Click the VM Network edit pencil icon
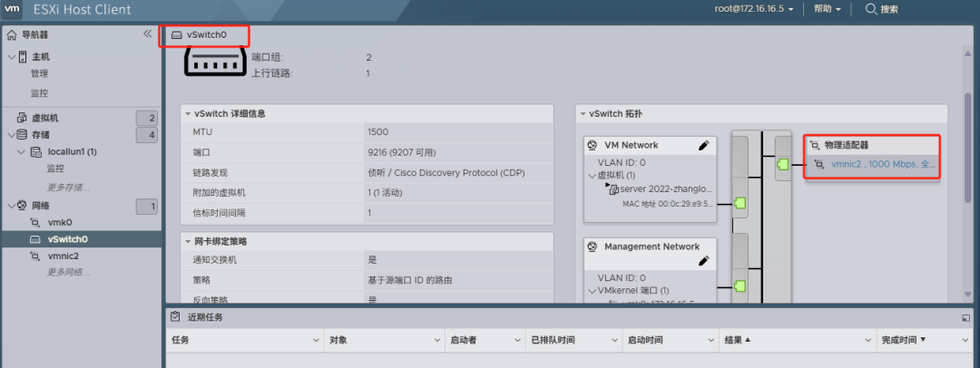The width and height of the screenshot is (980, 368). 702,145
